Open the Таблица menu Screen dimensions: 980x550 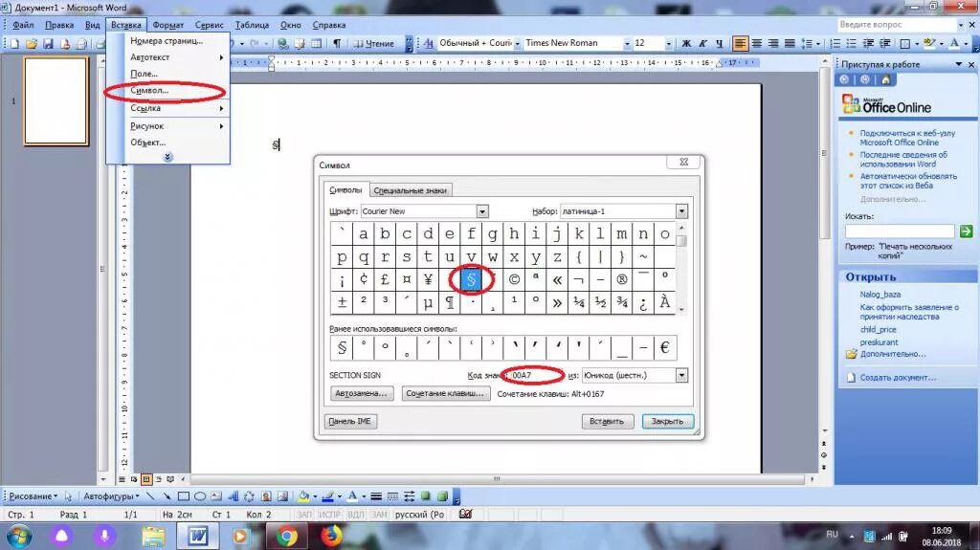coord(252,25)
